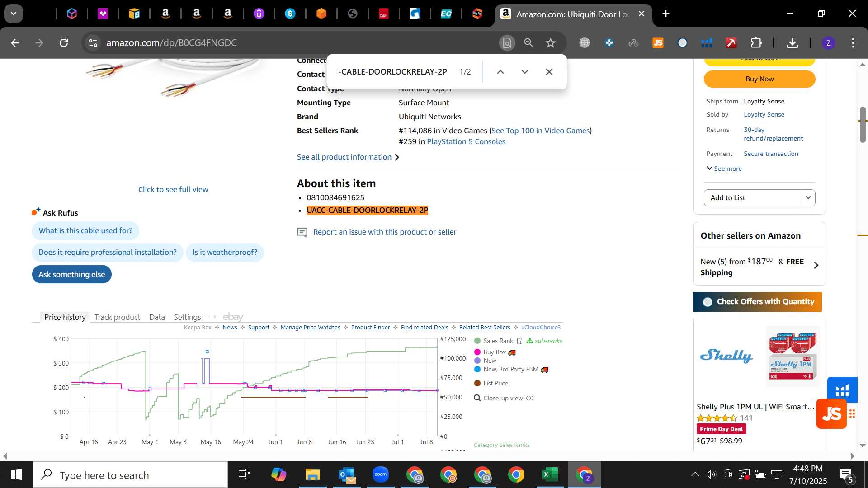Open the Chrome downloads icon
The width and height of the screenshot is (868, 488).
click(792, 43)
